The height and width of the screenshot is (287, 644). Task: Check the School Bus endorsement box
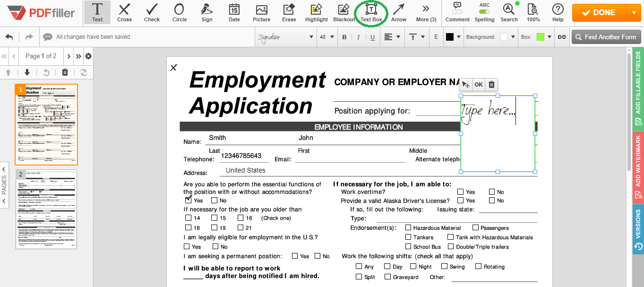point(408,247)
